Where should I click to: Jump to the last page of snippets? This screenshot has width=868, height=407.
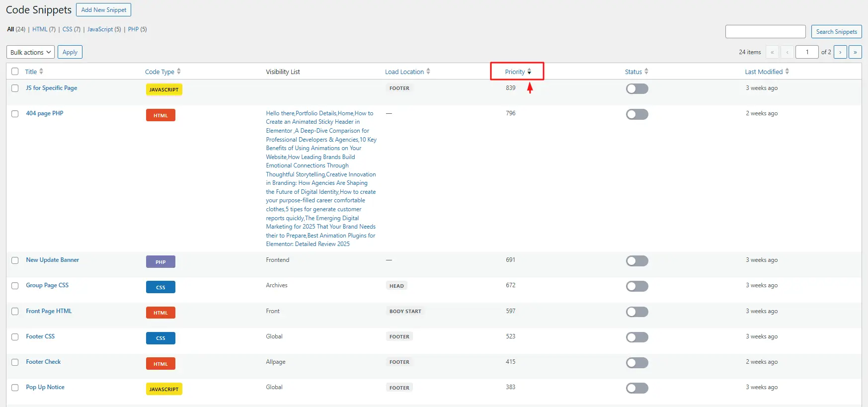[855, 52]
